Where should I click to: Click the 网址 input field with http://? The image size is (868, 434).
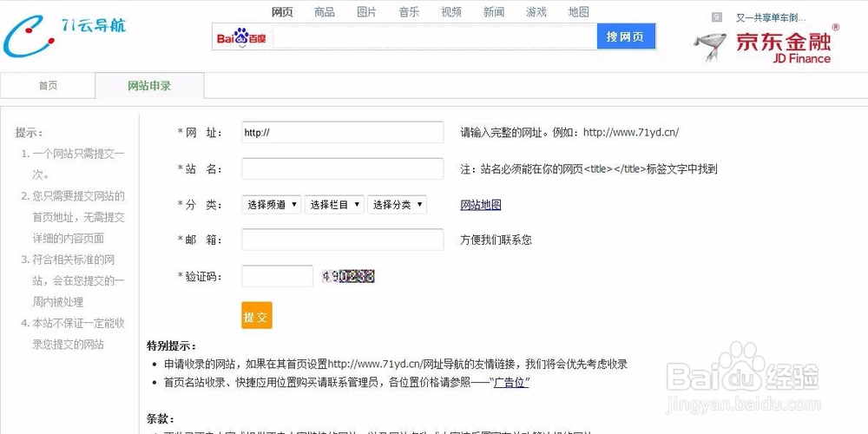342,132
